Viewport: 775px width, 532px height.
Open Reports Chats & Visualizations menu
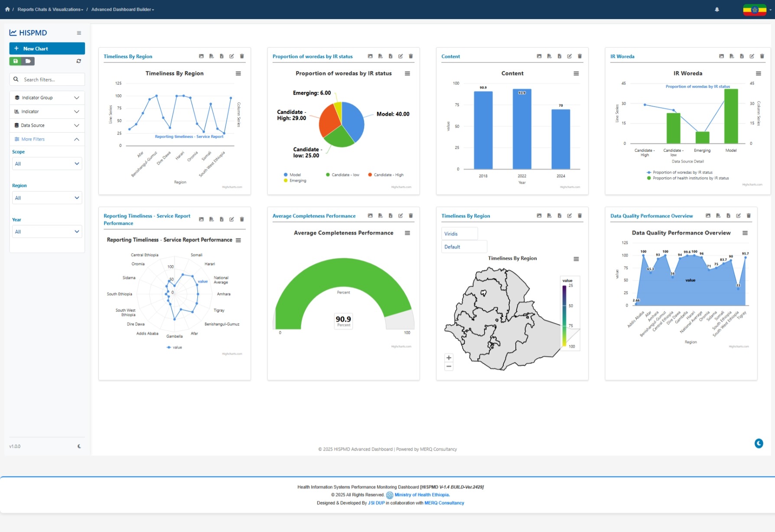pos(50,10)
